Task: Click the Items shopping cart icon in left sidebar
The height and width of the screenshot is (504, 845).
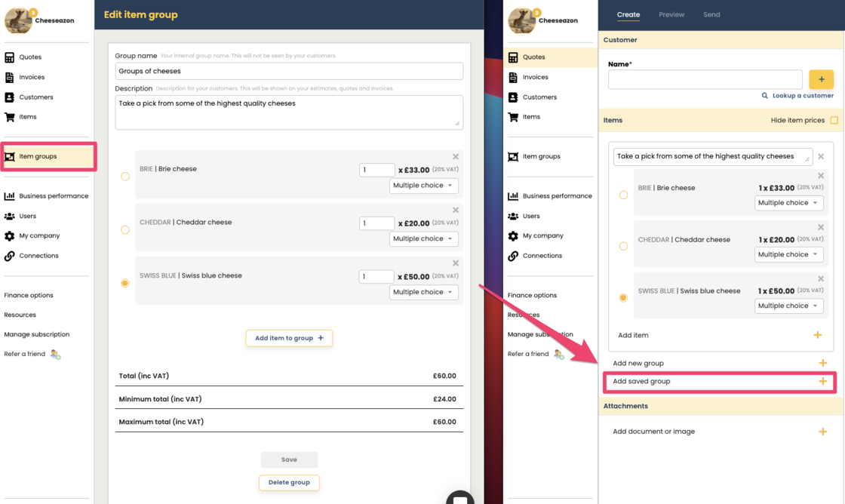Action: 10,117
